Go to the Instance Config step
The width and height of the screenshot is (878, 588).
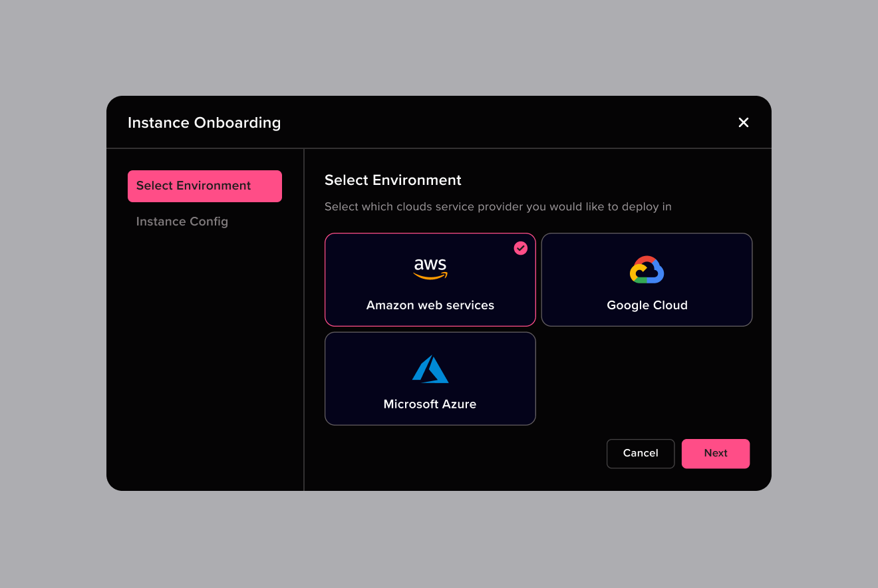click(182, 221)
